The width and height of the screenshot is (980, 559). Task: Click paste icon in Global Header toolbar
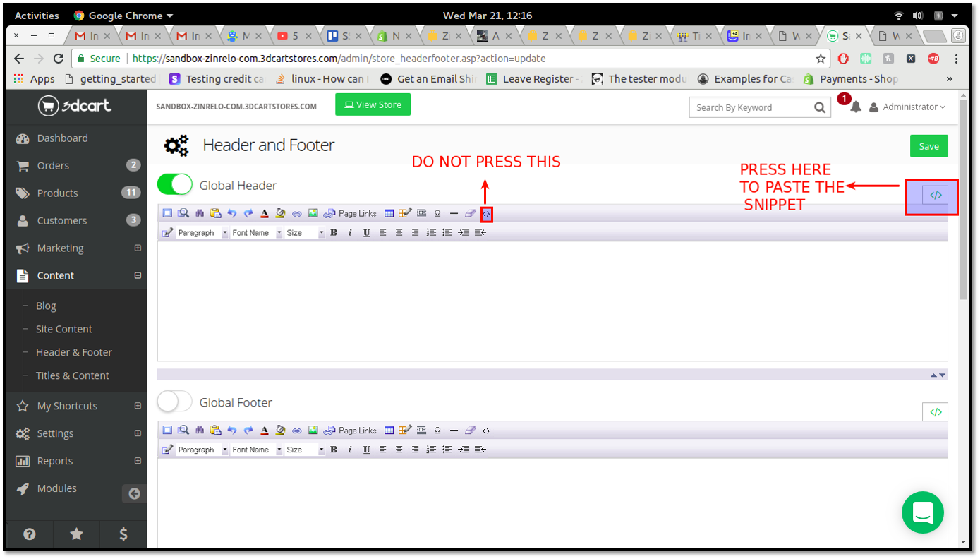click(x=216, y=213)
